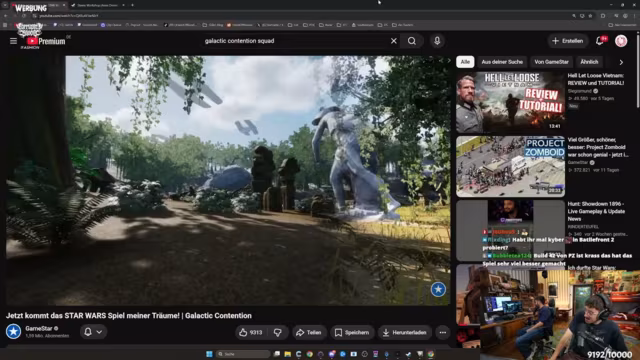Open Steam icon in taskbar
This screenshot has height=360, width=640.
(409, 354)
